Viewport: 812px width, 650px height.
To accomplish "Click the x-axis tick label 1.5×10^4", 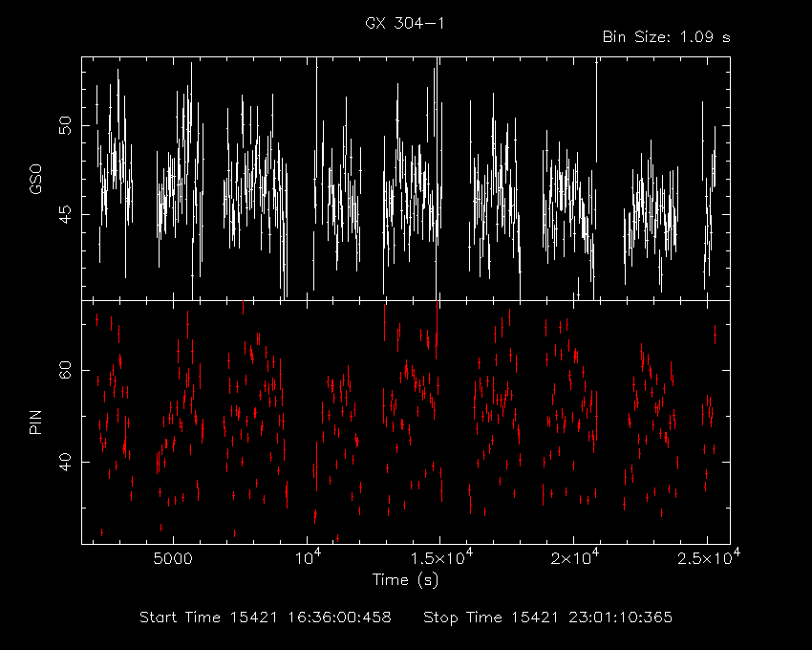I will pos(441,556).
